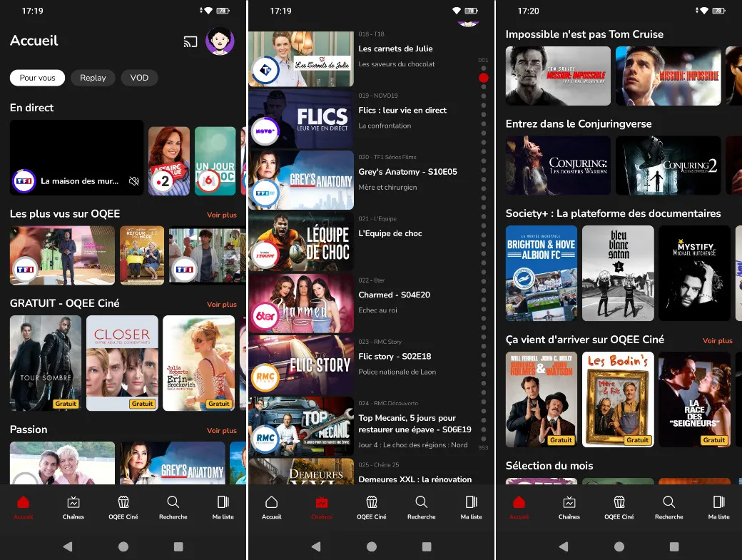The height and width of the screenshot is (560, 742).
Task: Open the Conjuring 2 movie poster
Action: (668, 166)
